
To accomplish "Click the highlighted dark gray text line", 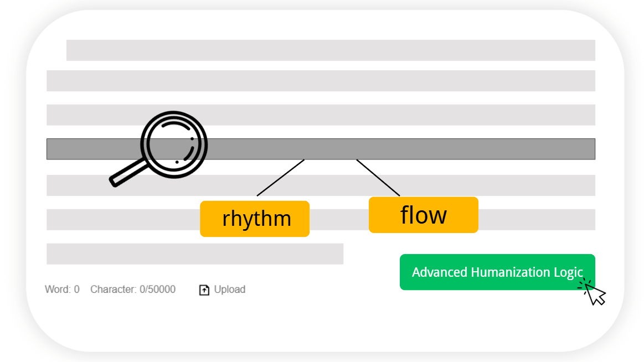I will tap(321, 149).
